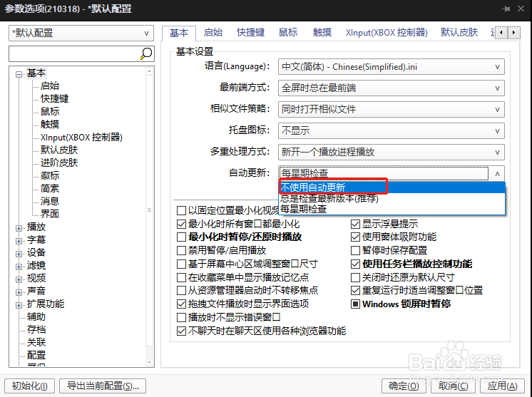Expand the 视频 tree node
The image size is (532, 397).
tap(19, 279)
